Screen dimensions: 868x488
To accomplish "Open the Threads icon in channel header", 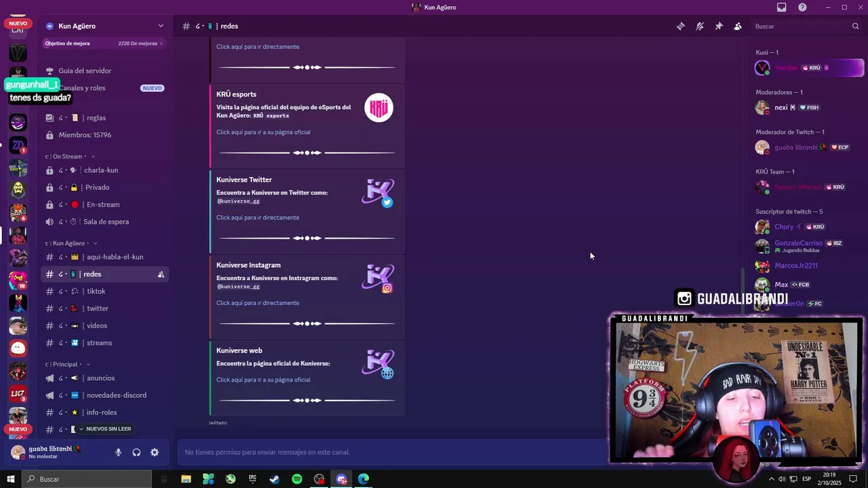I will click(x=680, y=26).
